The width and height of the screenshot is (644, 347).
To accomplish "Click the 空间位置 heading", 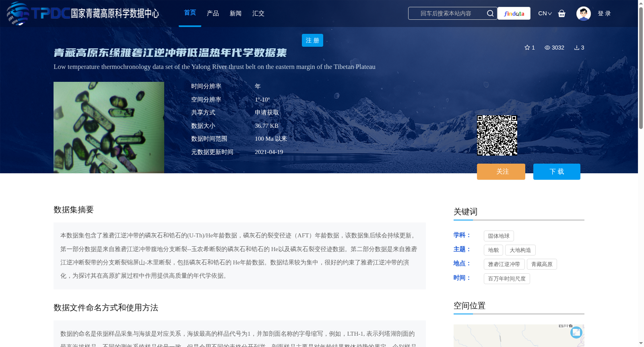I will coord(470,305).
